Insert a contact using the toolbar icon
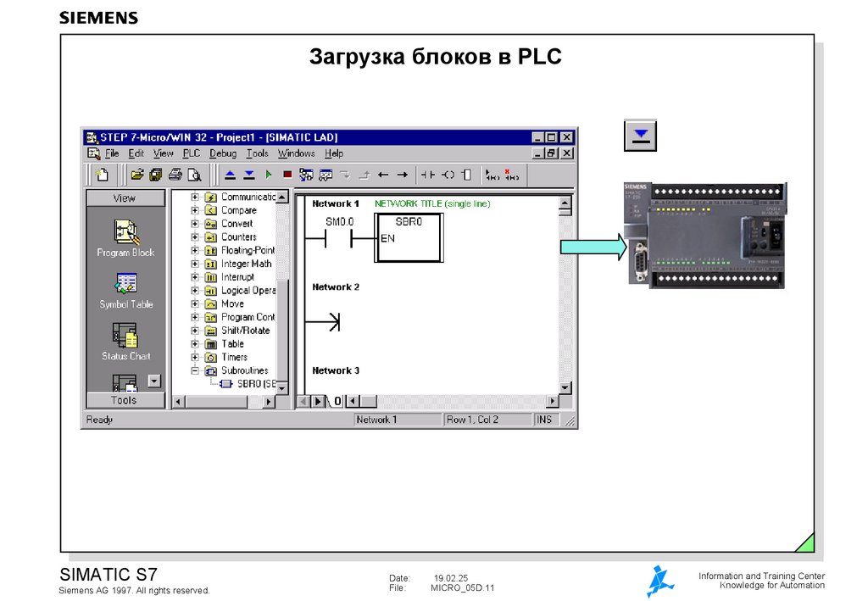868x601 pixels. (427, 175)
